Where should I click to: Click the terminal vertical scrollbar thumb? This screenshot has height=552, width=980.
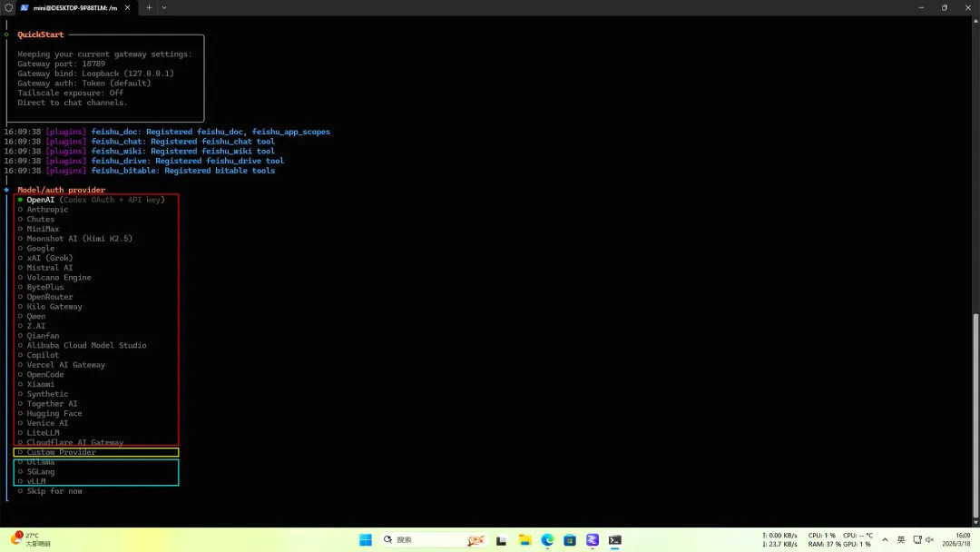pos(975,416)
